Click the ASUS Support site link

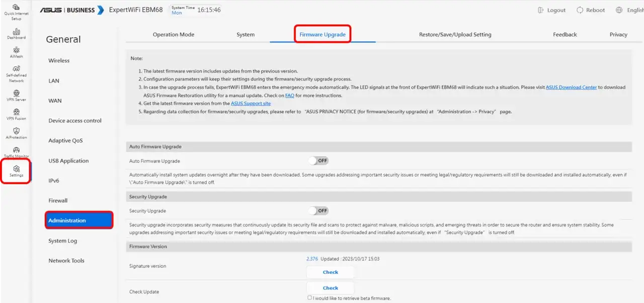[251, 103]
